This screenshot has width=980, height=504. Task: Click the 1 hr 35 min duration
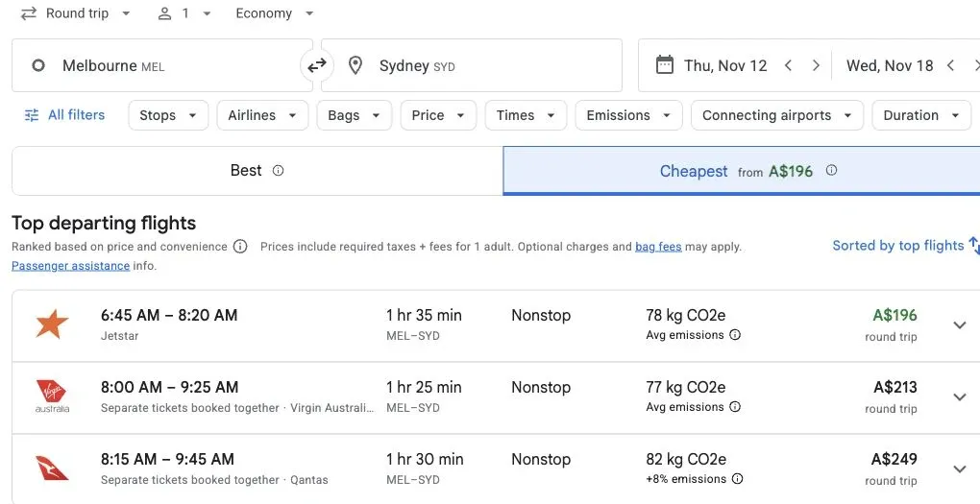[424, 316]
